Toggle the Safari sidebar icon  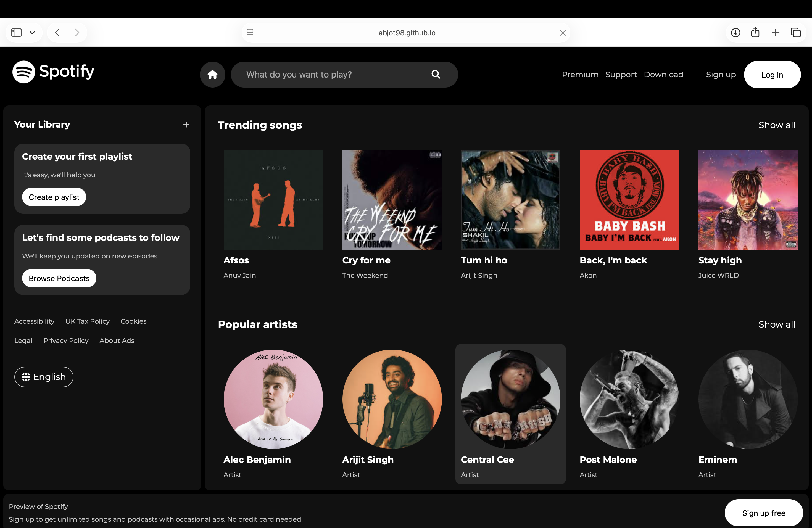(16, 32)
